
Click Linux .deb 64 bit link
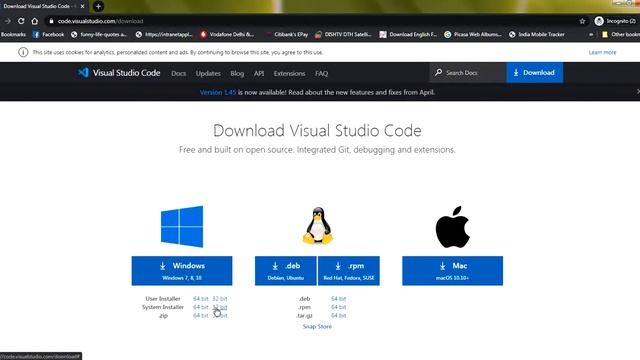[338, 298]
